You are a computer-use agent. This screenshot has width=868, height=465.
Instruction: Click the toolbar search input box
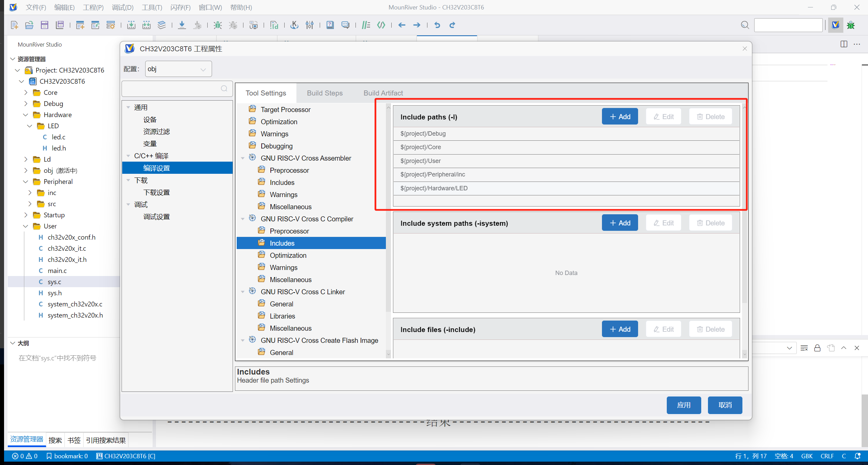(x=788, y=25)
